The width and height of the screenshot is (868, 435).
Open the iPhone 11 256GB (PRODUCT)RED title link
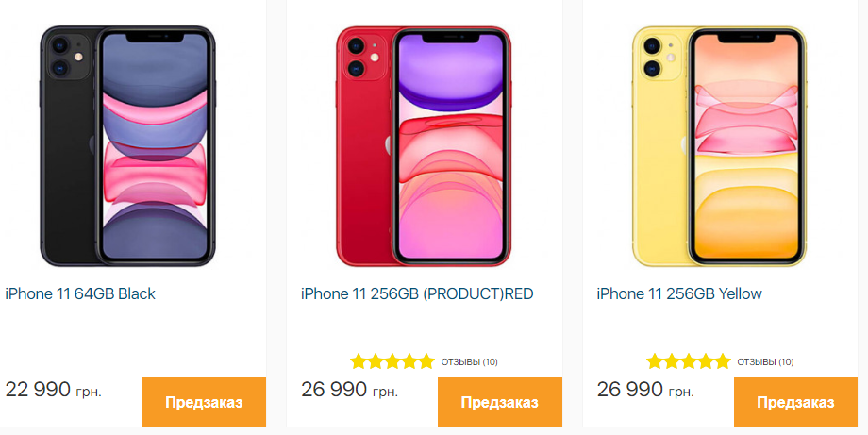point(417,293)
